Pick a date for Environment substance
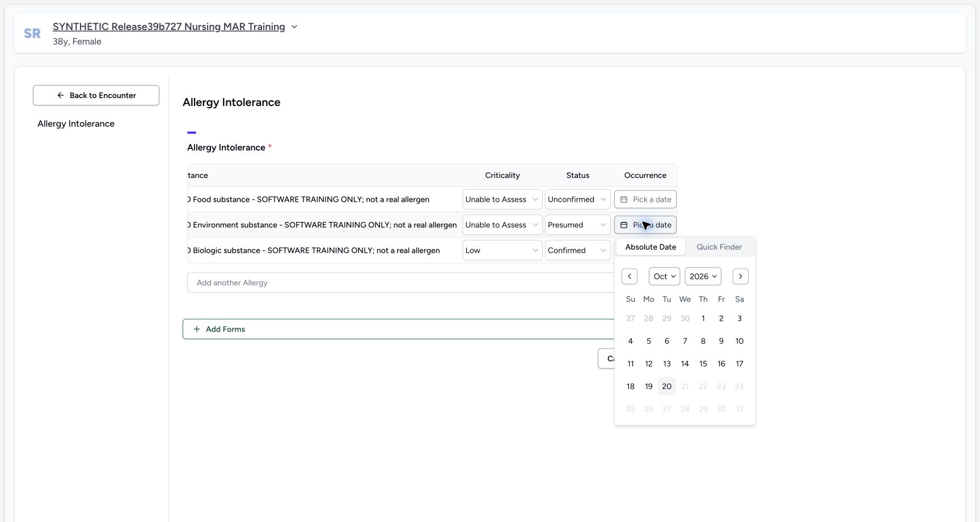Image resolution: width=980 pixels, height=522 pixels. click(645, 225)
